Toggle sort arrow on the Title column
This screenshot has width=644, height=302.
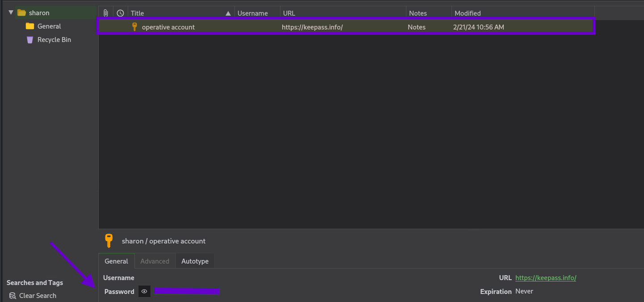228,13
